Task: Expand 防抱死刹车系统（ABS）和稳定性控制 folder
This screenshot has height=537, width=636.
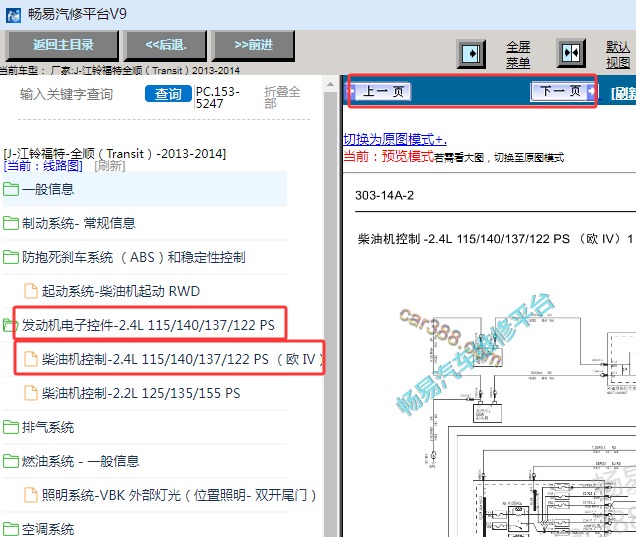Action: click(145, 257)
